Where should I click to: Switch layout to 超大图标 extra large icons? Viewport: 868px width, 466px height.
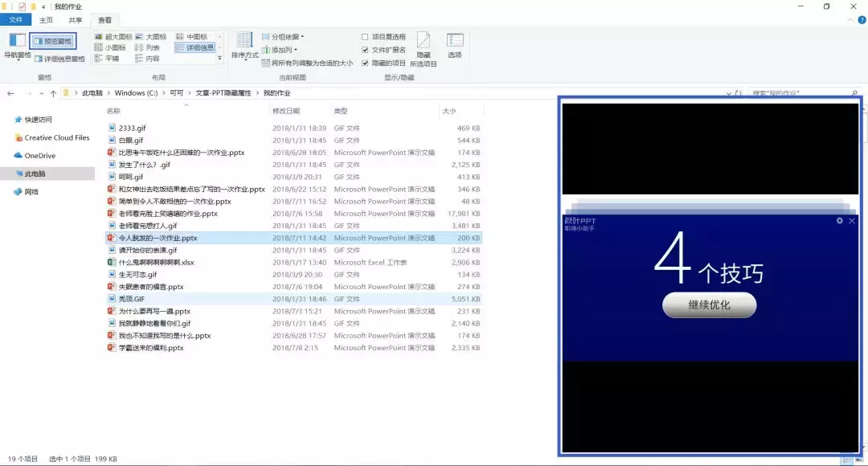[113, 36]
